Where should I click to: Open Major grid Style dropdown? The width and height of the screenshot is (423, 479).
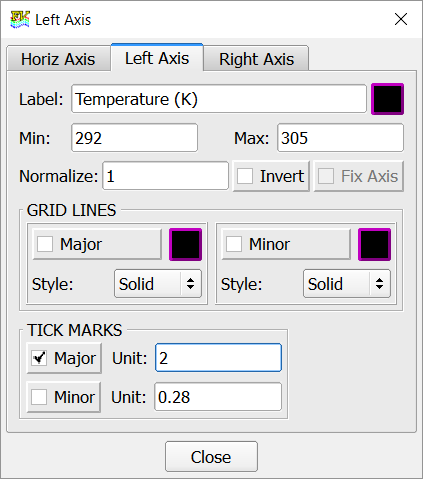click(158, 284)
